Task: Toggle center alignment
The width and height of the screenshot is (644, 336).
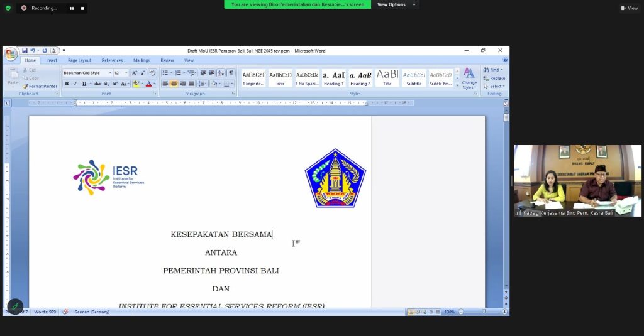Action: [x=174, y=84]
